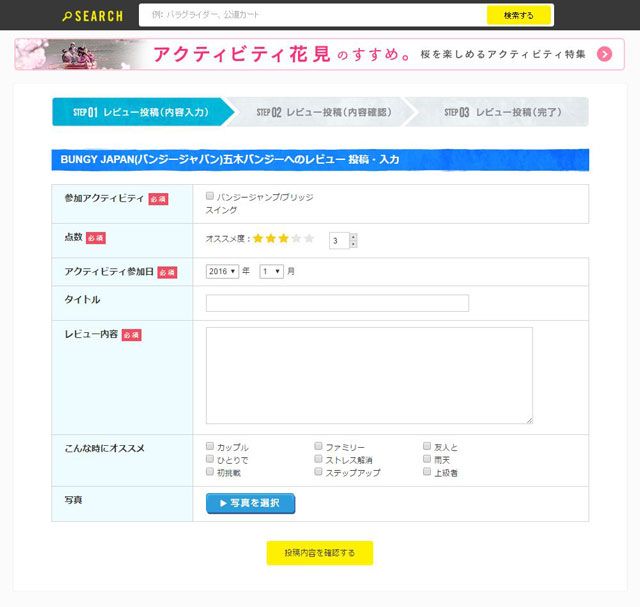Select STEP02 レビュー投稿(内容確認) tab

324,112
